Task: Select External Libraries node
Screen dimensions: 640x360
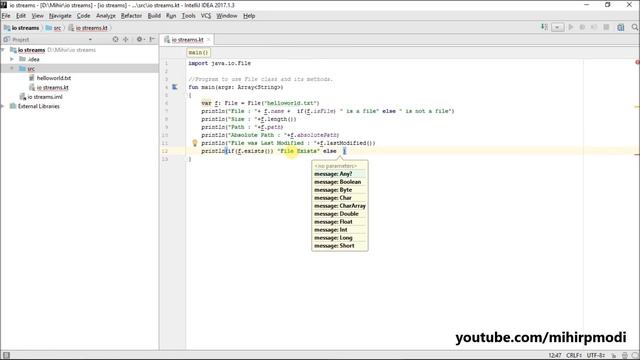Action: pyautogui.click(x=39, y=106)
